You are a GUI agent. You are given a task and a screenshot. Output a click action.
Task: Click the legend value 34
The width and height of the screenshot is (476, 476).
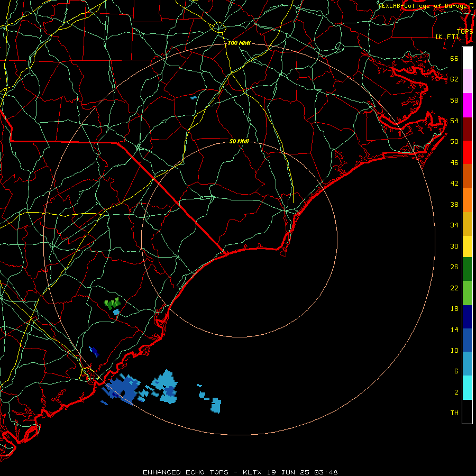[454, 225]
